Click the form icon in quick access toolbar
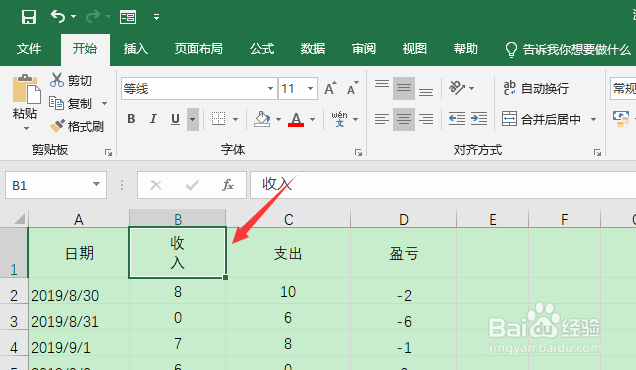 click(x=128, y=17)
